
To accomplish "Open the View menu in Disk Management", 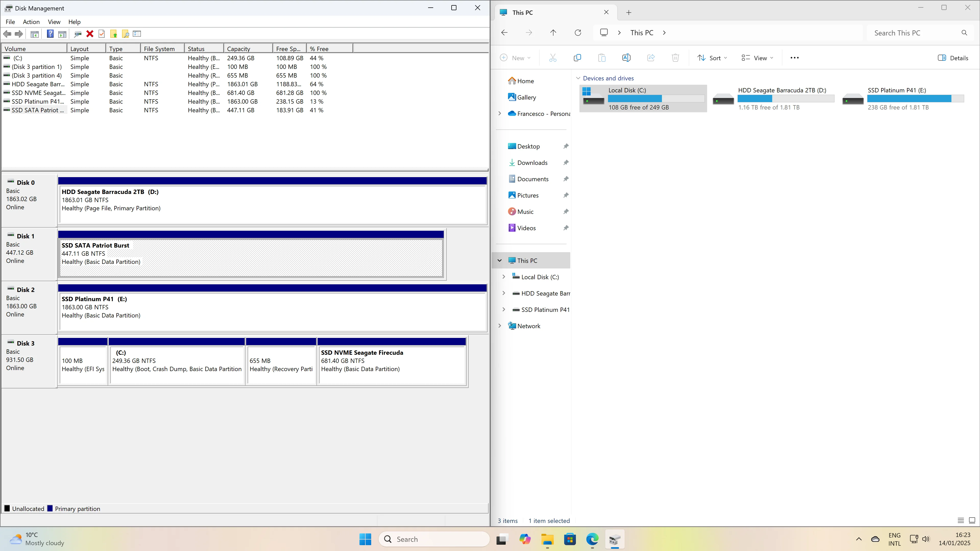I will [54, 22].
